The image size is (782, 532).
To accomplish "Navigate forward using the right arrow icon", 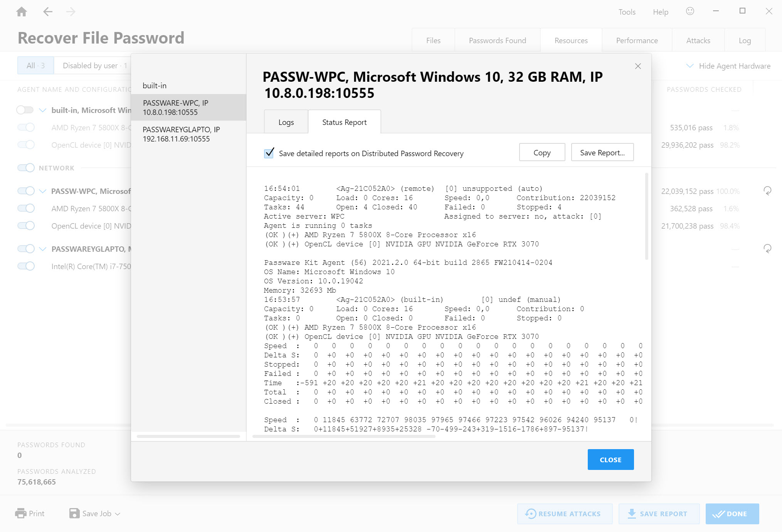I will 71,12.
